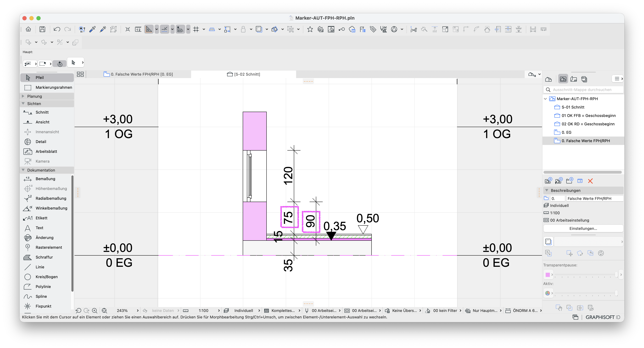Switch to the view map panel icon
This screenshot has height=348, width=644.
[563, 79]
